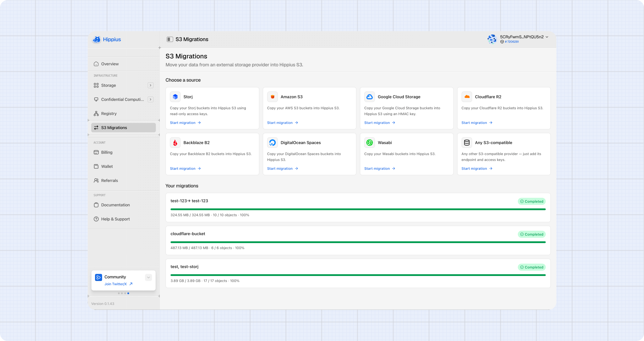Click Completed badge on test-123 migration
644x341 pixels.
tap(531, 201)
